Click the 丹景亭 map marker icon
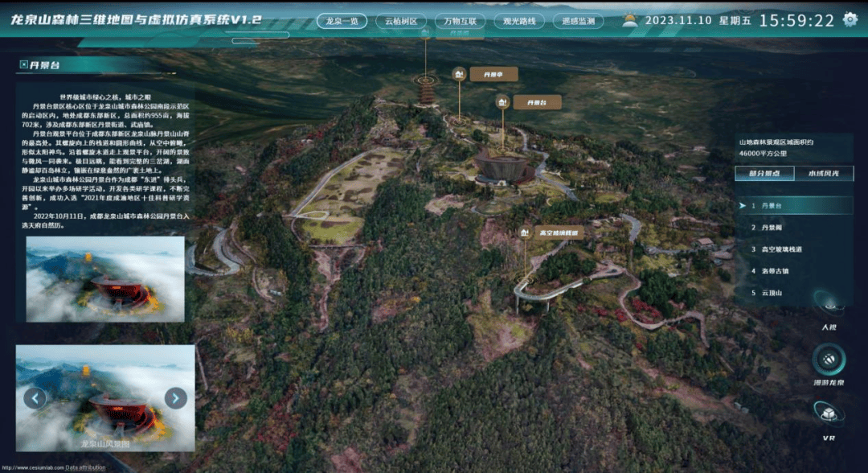The height and width of the screenshot is (473, 868). 459,74
